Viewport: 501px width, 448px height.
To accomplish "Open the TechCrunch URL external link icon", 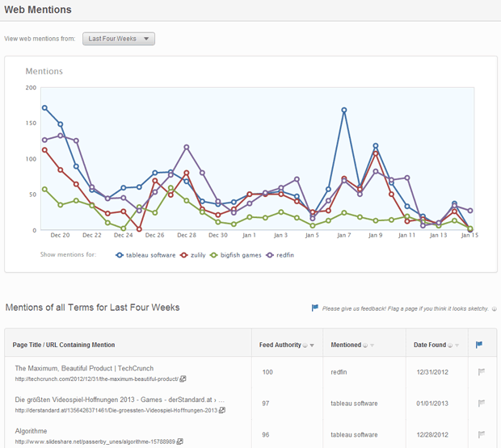I will pyautogui.click(x=183, y=379).
